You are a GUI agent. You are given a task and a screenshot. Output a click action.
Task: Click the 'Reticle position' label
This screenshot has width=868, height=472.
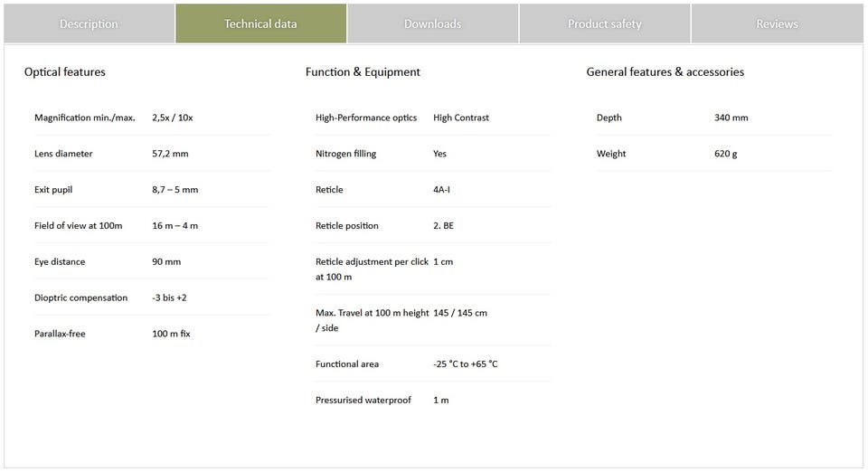(347, 226)
